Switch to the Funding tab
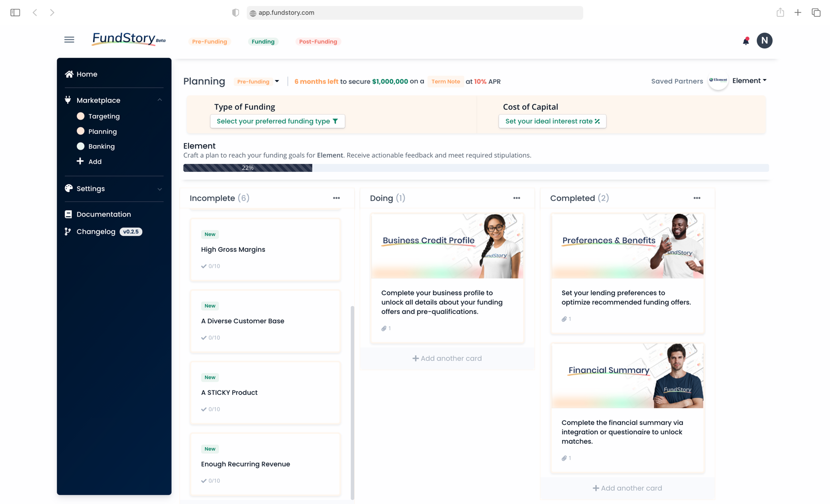 [x=263, y=41]
